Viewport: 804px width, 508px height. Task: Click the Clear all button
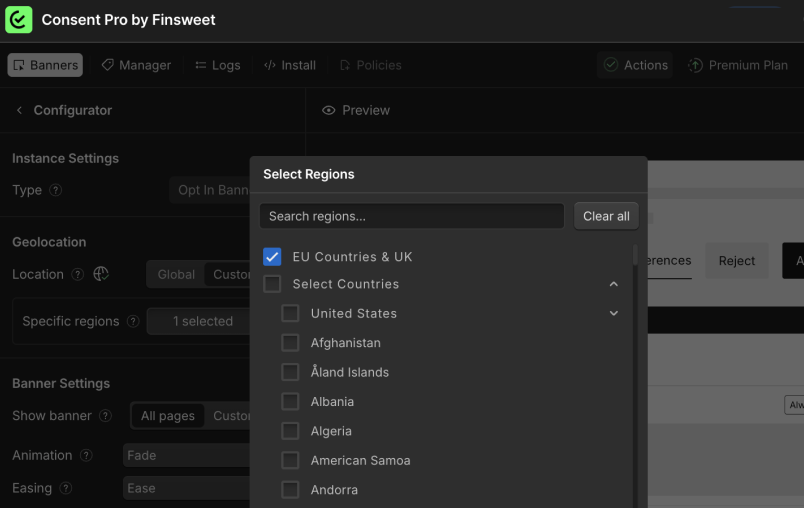tap(606, 216)
